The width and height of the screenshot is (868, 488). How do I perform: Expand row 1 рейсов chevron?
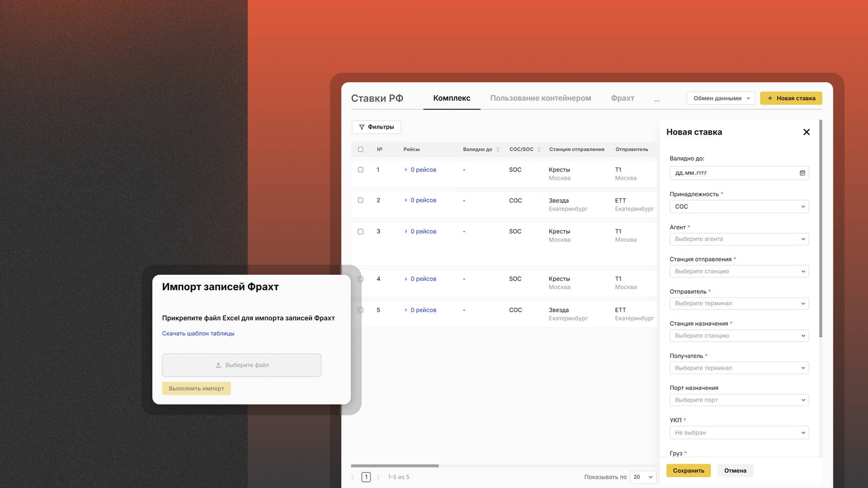[x=406, y=170]
